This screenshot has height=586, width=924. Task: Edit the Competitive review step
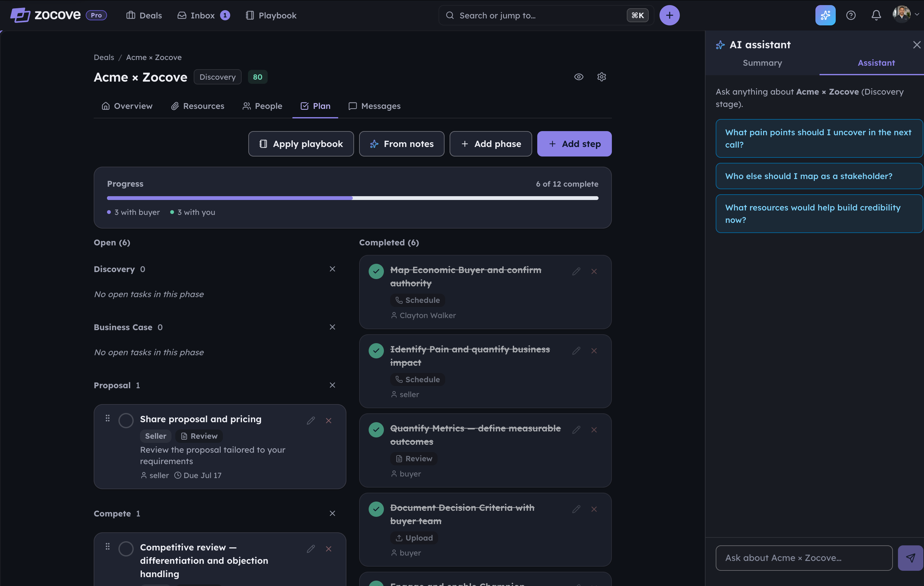pyautogui.click(x=311, y=549)
